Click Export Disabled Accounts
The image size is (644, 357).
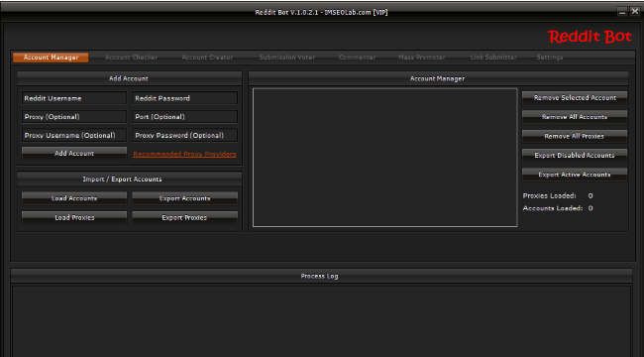coord(575,155)
